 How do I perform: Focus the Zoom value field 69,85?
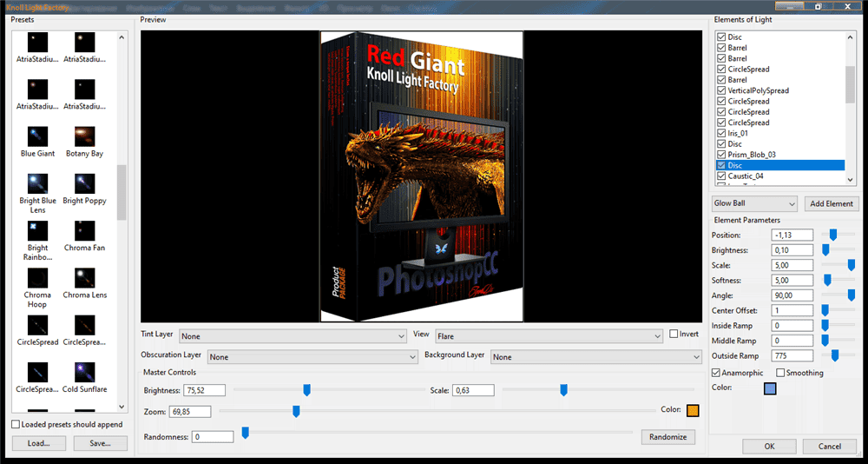190,411
